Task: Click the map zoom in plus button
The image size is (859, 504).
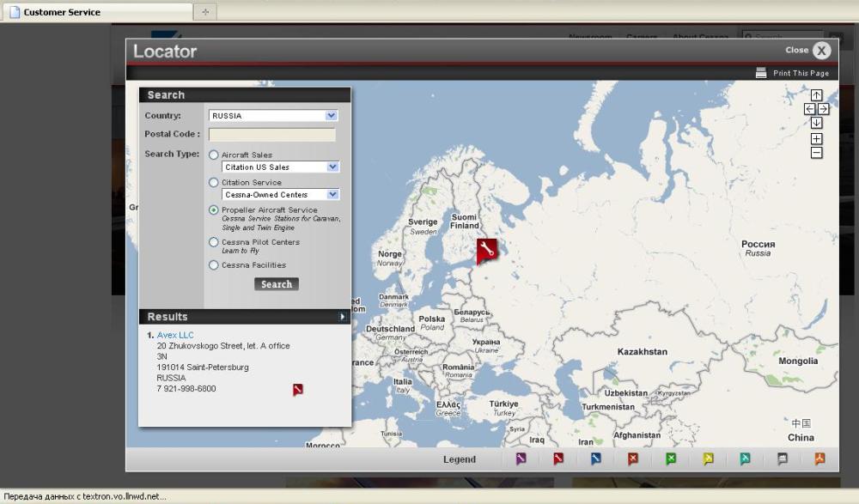Action: pos(816,139)
